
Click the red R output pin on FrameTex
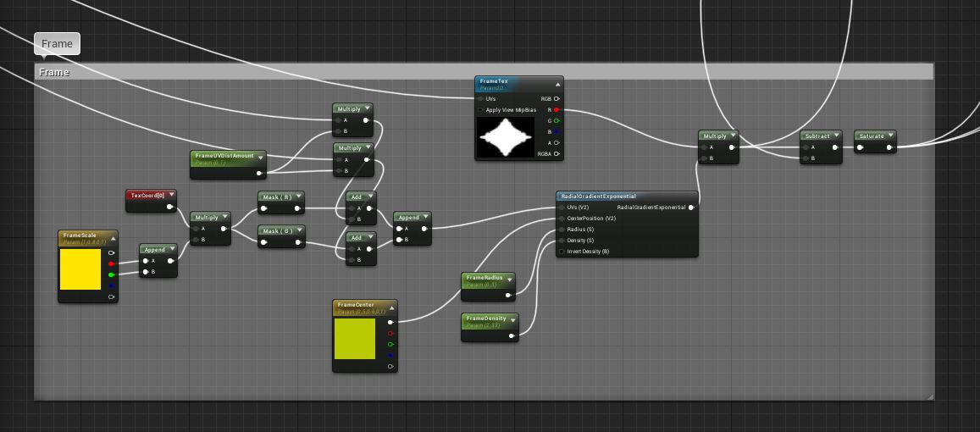556,110
